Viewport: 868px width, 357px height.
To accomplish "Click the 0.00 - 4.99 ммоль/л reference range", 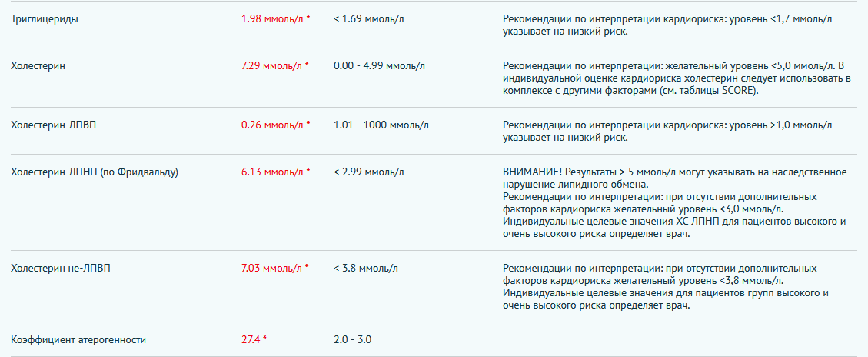I will (x=379, y=66).
